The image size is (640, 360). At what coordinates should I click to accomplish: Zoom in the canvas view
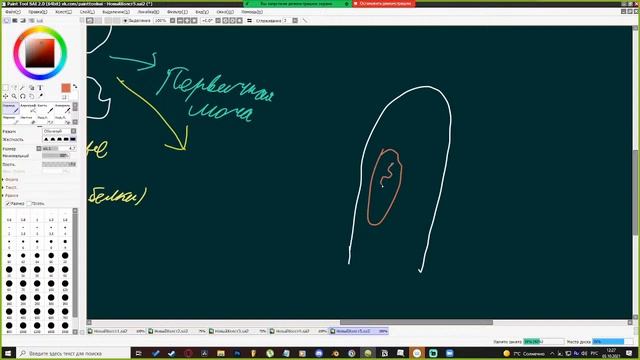[x=187, y=20]
